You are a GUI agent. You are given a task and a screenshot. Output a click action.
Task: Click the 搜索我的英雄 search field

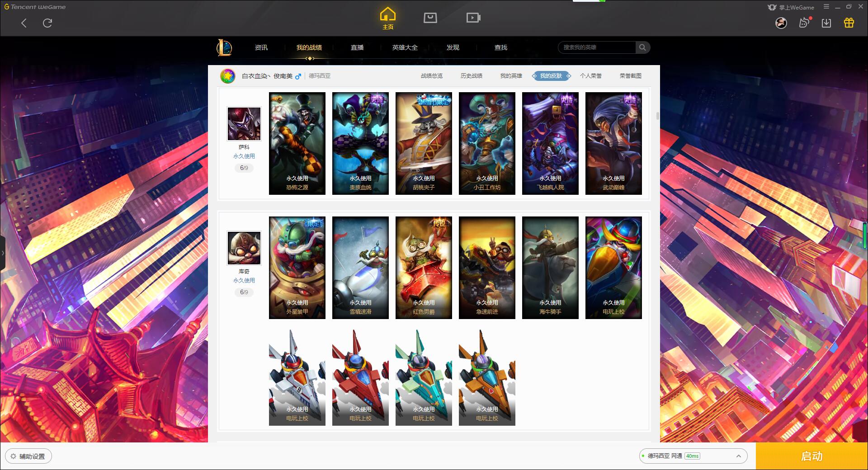click(x=597, y=47)
